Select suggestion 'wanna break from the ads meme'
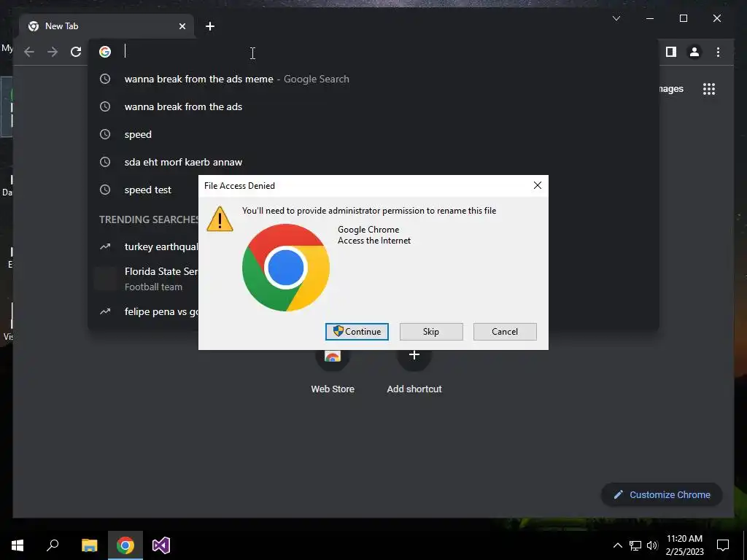The image size is (747, 560). point(373,79)
